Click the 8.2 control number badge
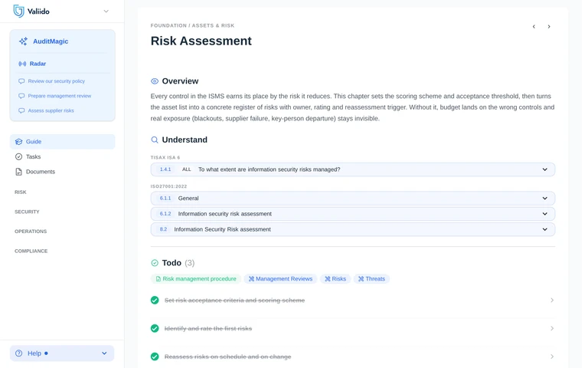588x368 pixels. click(x=164, y=229)
